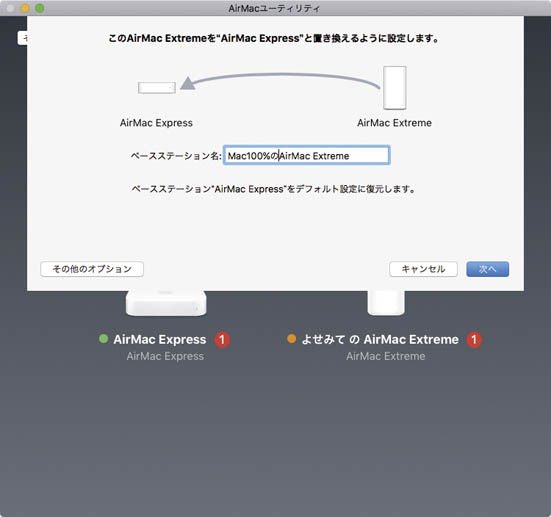Zoom the AirMacユーティリティ window with green button
The width and height of the screenshot is (551, 517).
(x=40, y=8)
